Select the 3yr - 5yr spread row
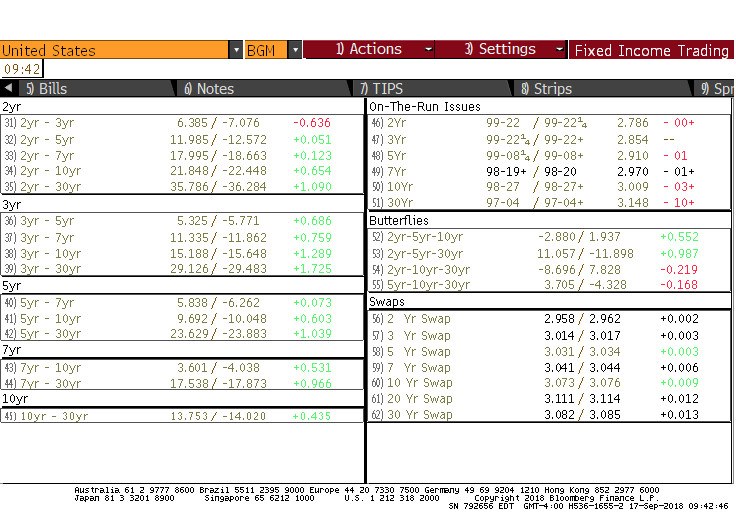This screenshot has width=736, height=529. point(182,221)
